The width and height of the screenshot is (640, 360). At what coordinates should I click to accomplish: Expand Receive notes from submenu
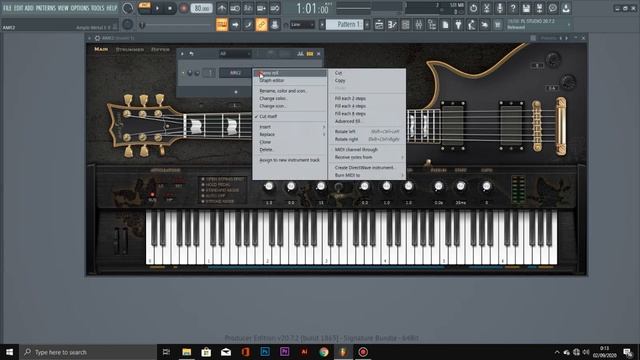tap(367, 157)
